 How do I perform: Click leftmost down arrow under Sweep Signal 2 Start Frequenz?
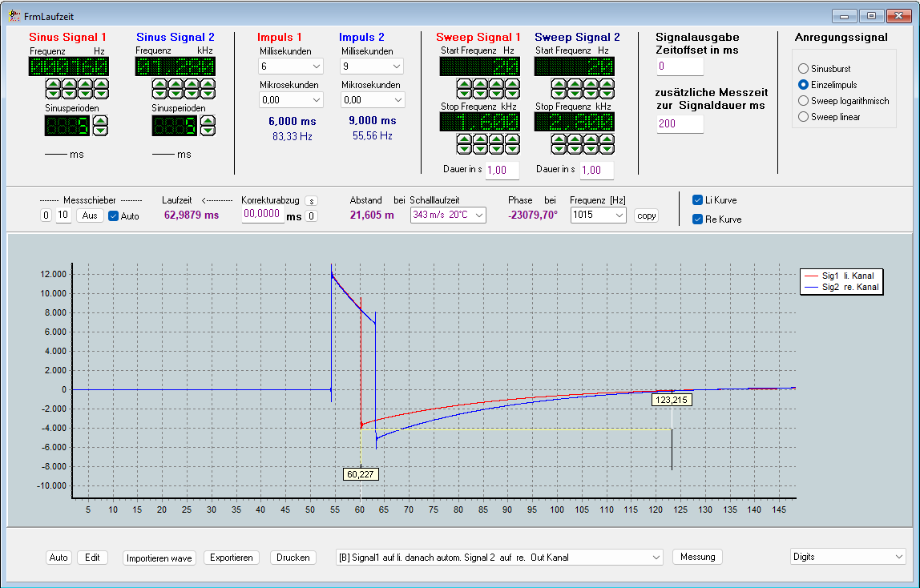point(559,93)
